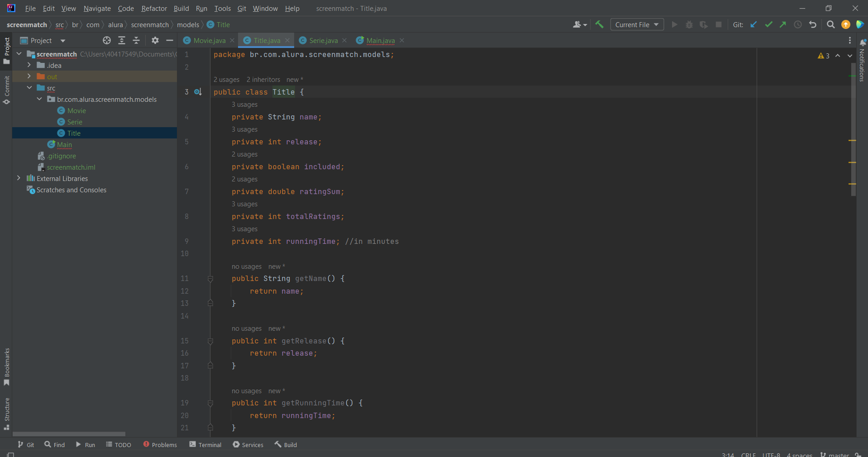Click Git Commit green checkmark
This screenshot has width=868, height=457.
click(x=768, y=24)
